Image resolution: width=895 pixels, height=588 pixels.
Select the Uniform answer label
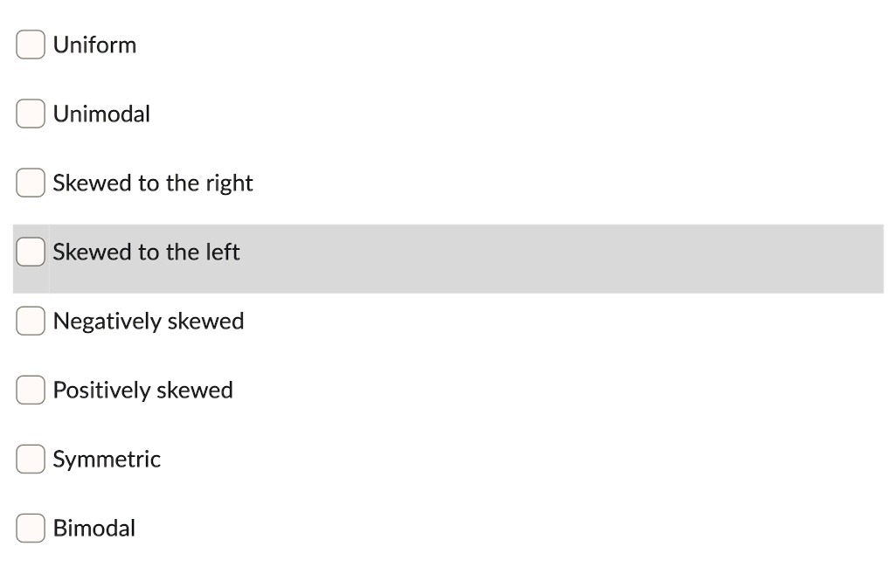[94, 45]
